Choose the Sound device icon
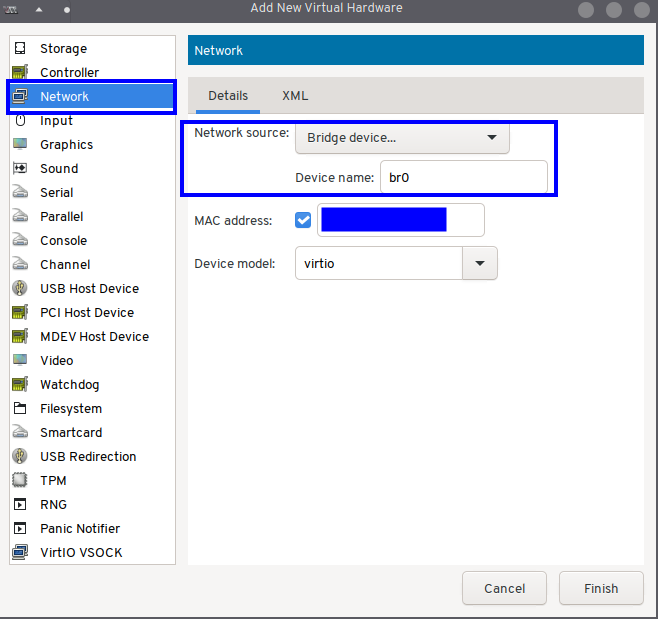Screen dimensions: 658x619 (x=20, y=169)
